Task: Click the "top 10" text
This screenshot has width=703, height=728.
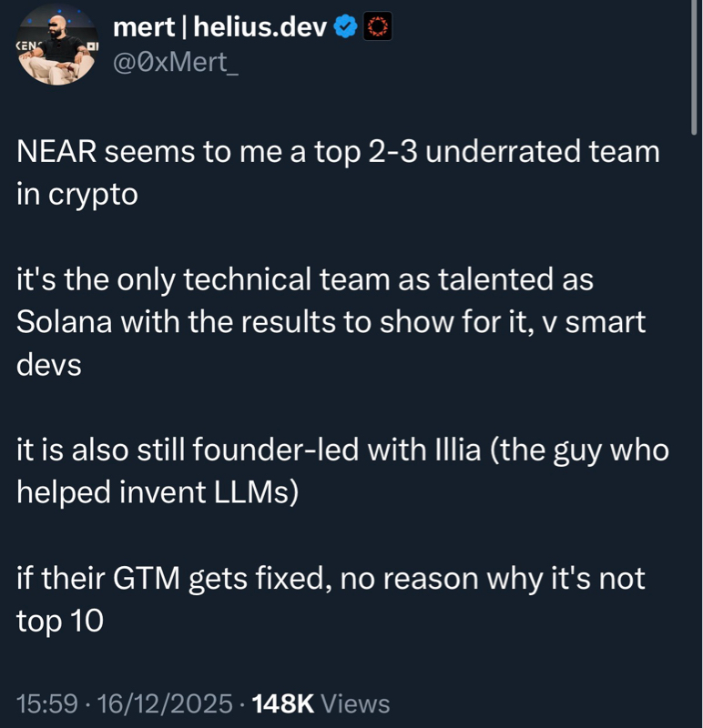Action: click(60, 622)
